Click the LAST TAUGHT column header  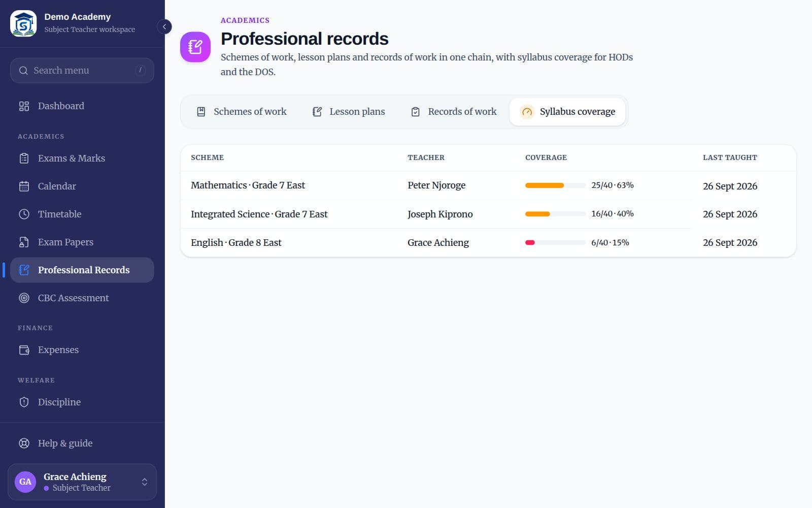[730, 157]
